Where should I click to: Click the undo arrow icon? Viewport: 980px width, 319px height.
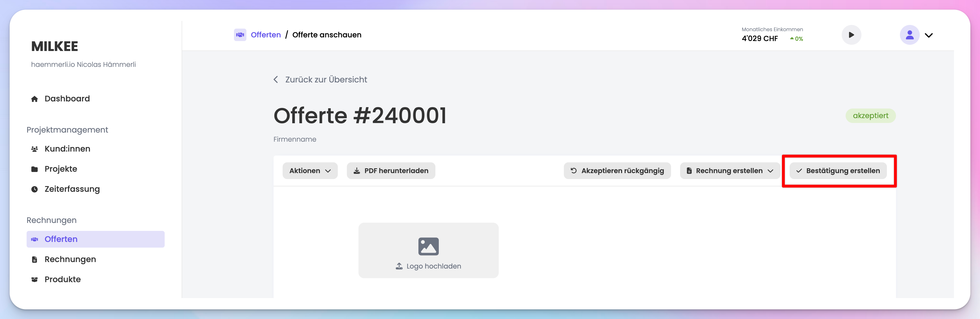pyautogui.click(x=574, y=171)
